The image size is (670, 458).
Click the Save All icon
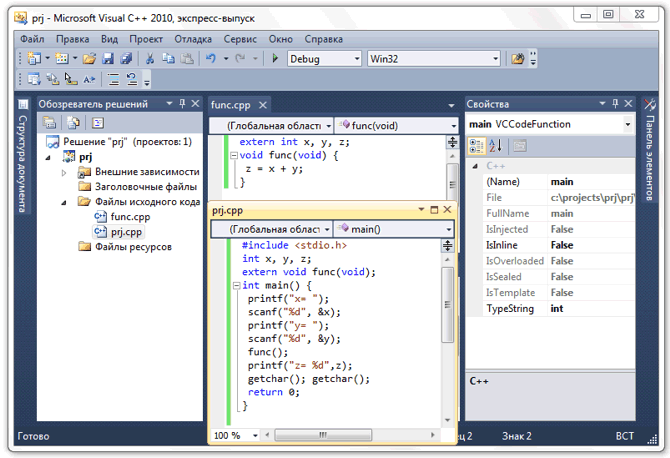pyautogui.click(x=126, y=59)
